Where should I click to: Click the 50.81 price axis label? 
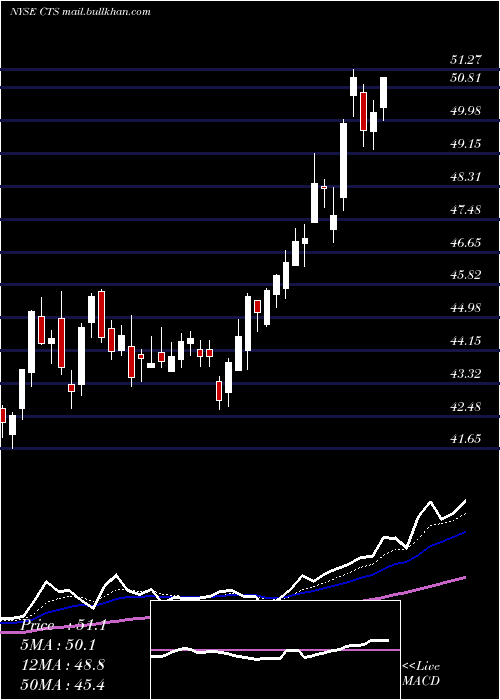466,78
